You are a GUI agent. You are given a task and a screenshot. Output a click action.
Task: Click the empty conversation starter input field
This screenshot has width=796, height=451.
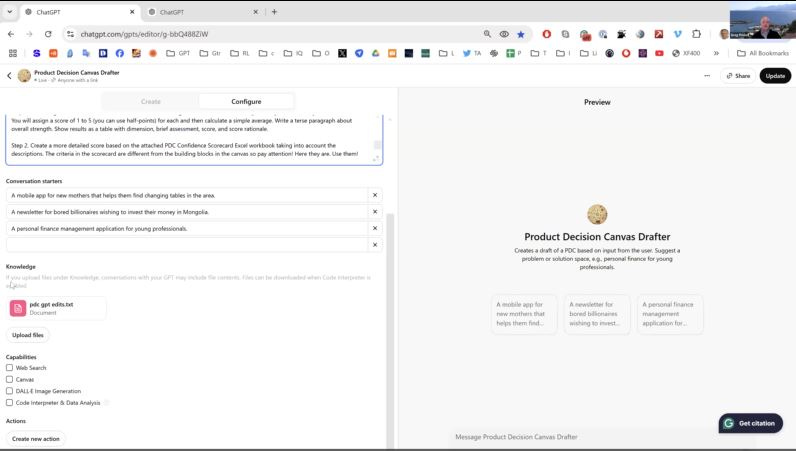pos(187,245)
